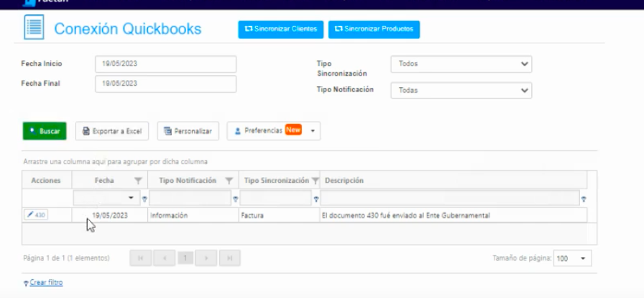
Task: Sort by the Tipo Notificación column header
Action: click(188, 181)
